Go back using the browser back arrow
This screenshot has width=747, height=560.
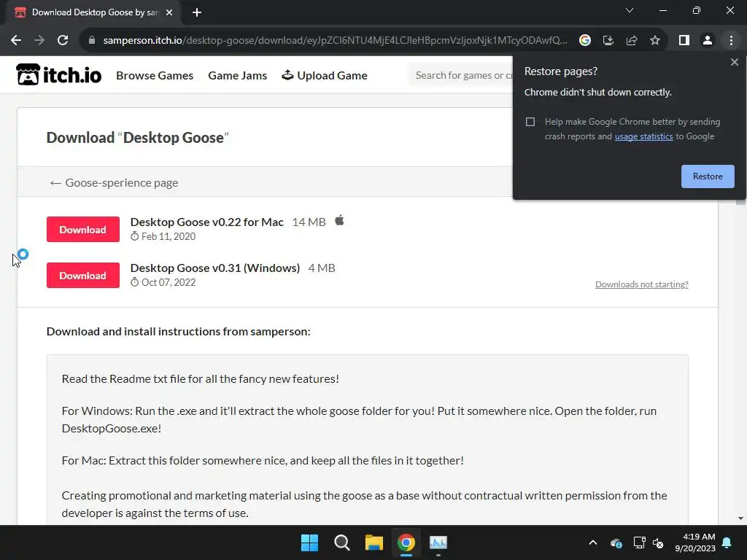(16, 41)
